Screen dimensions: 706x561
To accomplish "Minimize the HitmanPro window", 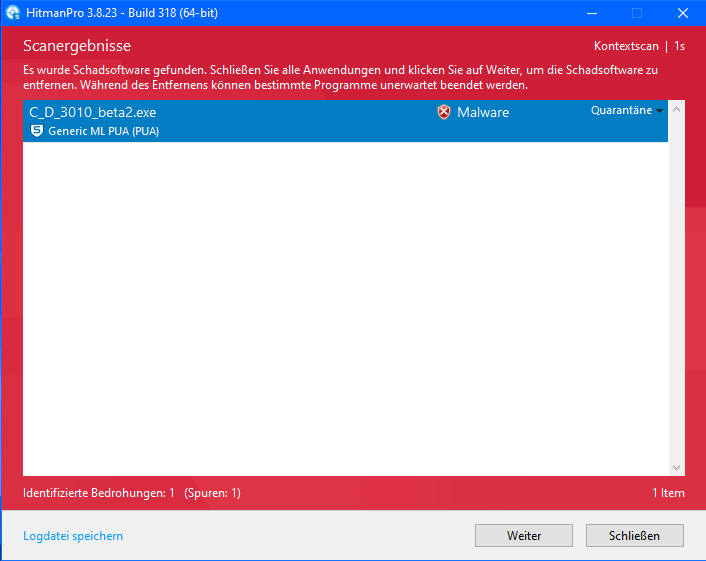I will point(592,13).
